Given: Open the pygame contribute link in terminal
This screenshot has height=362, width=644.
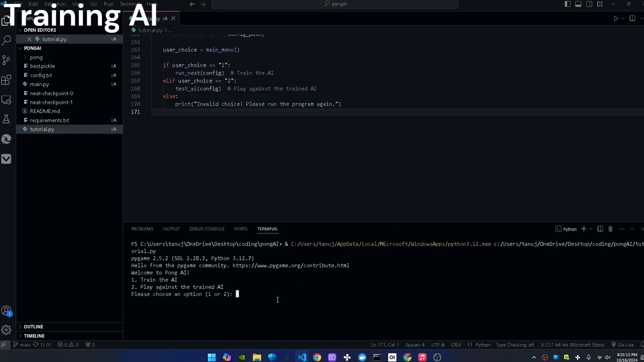Looking at the screenshot, I should pyautogui.click(x=290, y=266).
